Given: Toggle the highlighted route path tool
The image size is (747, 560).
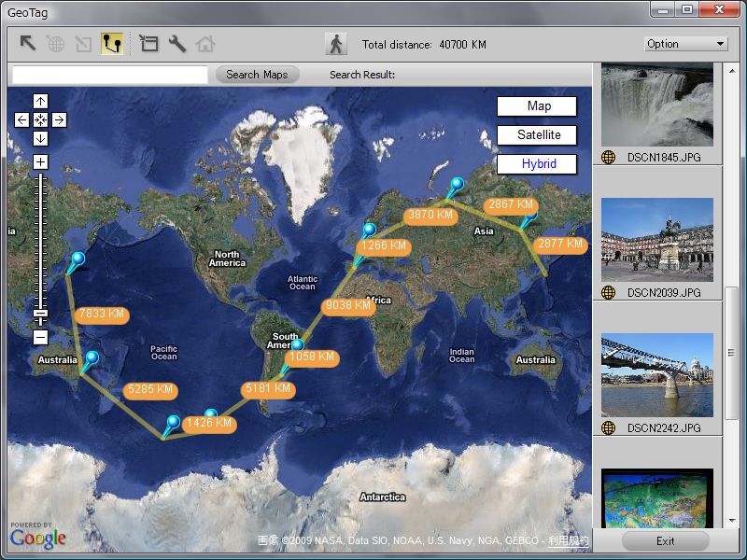Looking at the screenshot, I should pos(112,44).
